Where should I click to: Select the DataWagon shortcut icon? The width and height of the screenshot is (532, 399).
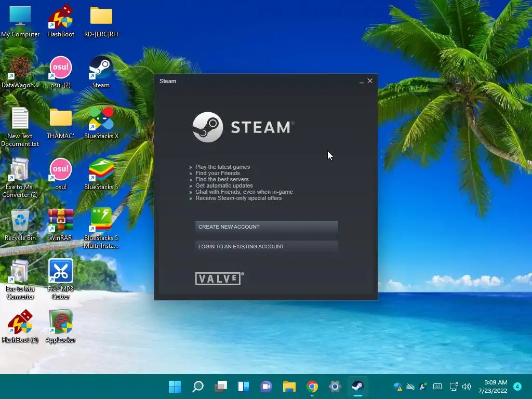click(x=20, y=72)
